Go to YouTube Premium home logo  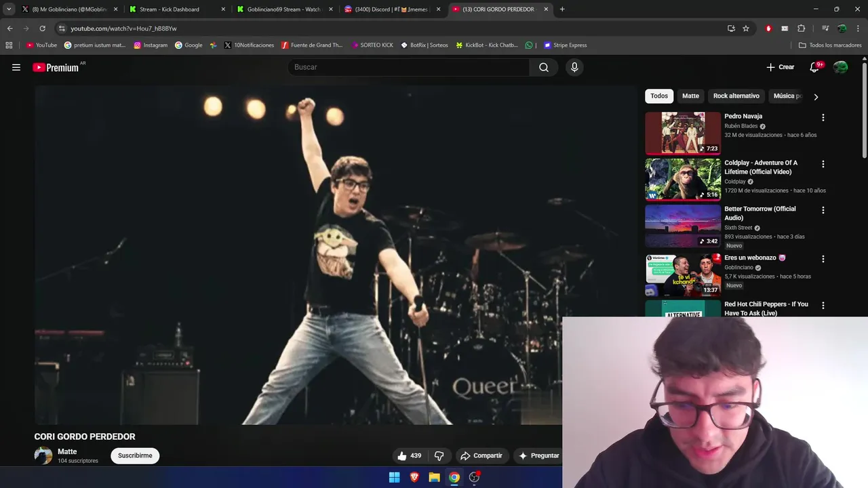[x=57, y=67]
